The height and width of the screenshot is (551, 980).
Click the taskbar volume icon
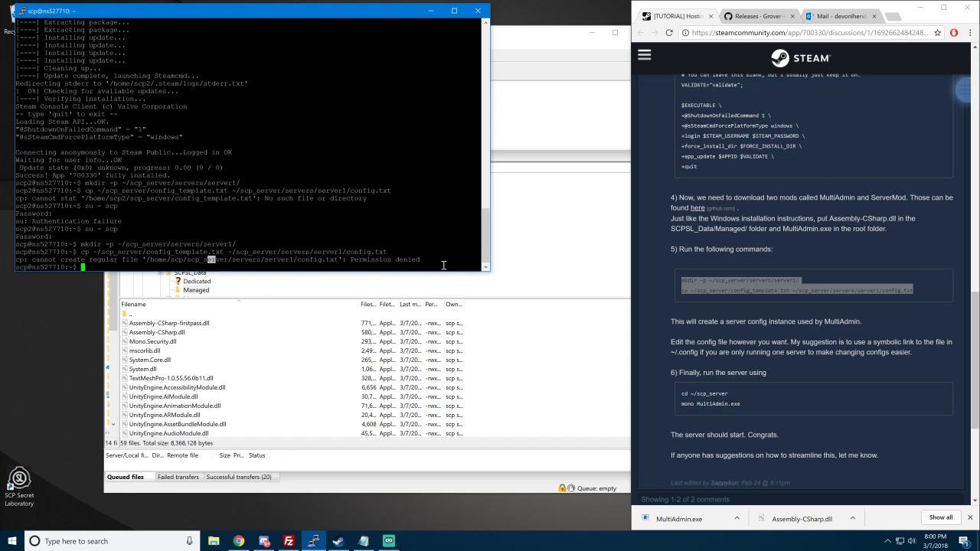[913, 541]
